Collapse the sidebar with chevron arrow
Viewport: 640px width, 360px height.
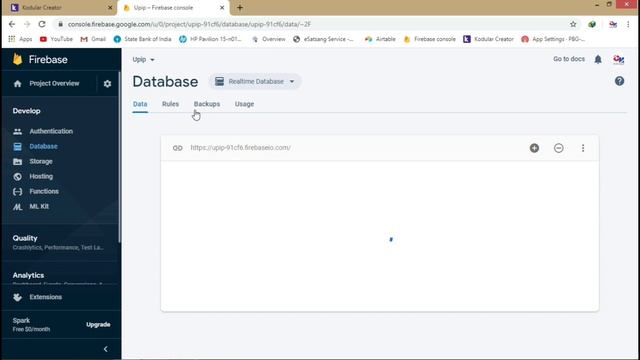106,349
